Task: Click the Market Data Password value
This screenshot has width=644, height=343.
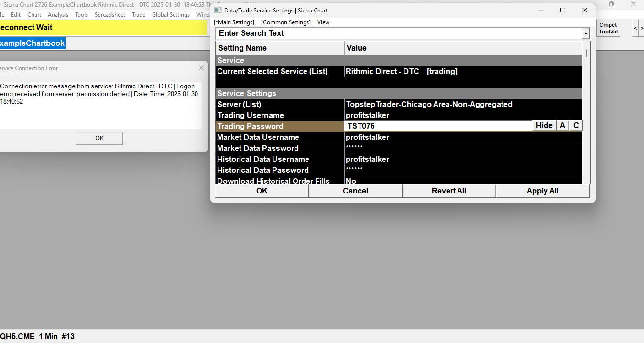Action: pyautogui.click(x=463, y=148)
